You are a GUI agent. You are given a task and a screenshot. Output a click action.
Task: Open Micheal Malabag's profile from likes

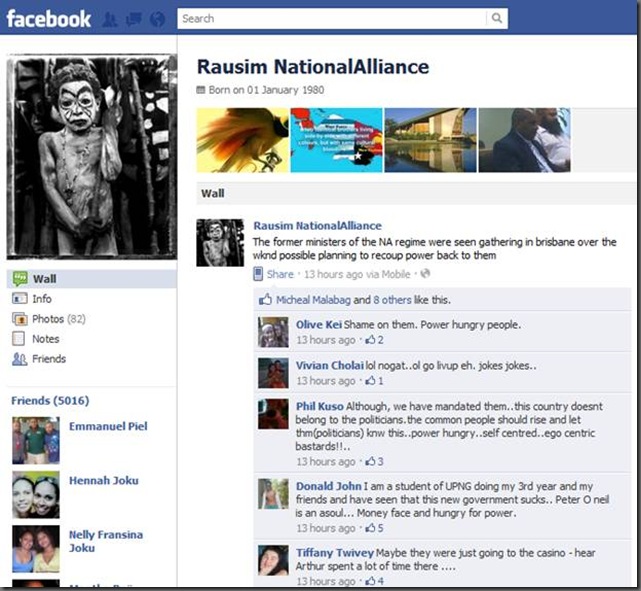[313, 300]
